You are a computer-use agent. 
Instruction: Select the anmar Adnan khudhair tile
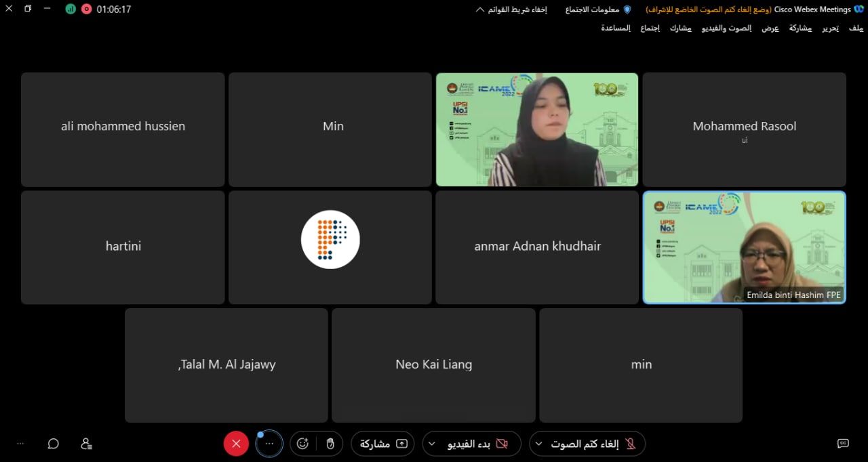537,247
